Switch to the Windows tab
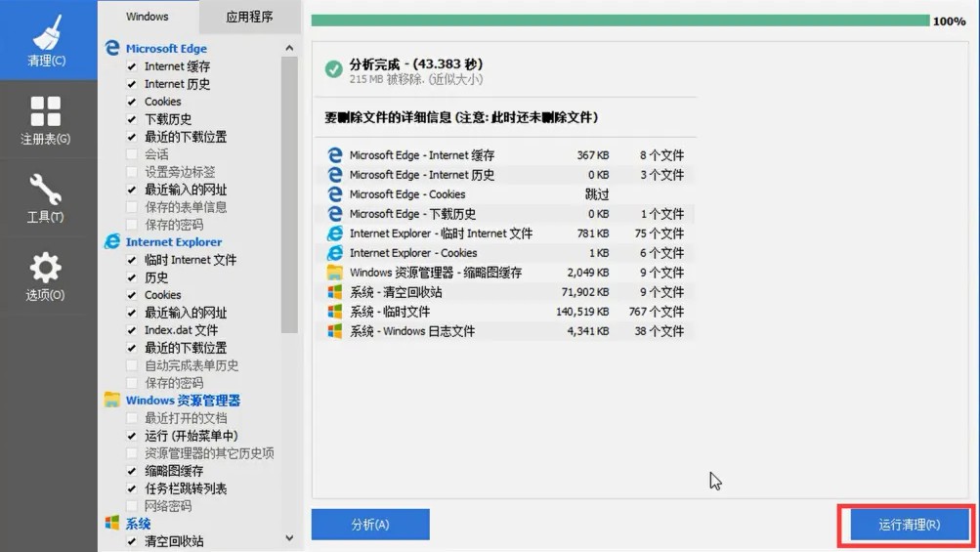Screen dimensions: 980x552 coord(148,17)
